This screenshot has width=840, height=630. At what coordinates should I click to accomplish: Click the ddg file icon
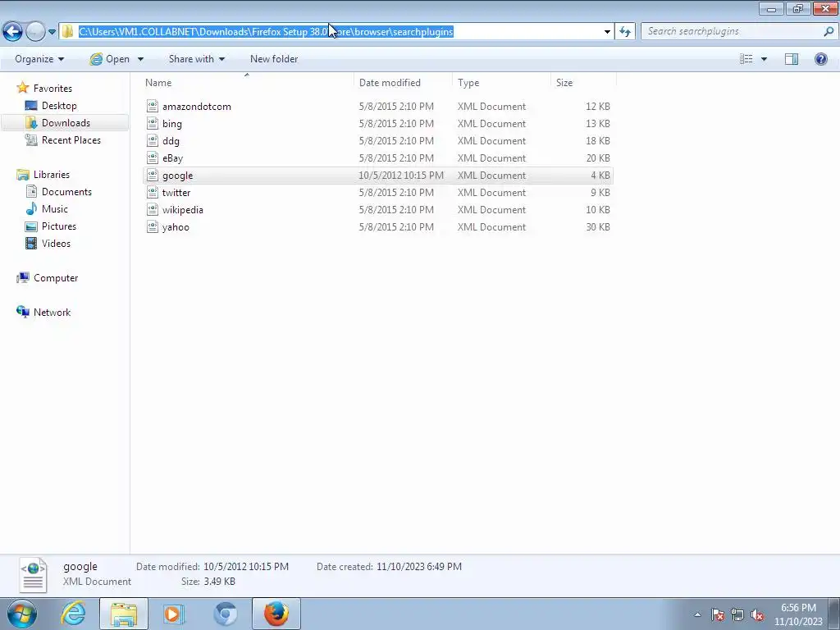pos(153,140)
